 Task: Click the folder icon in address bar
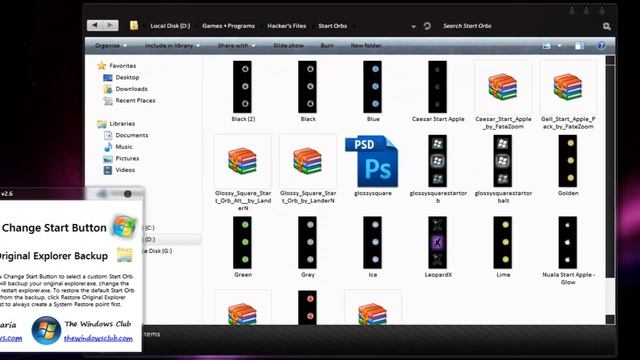coord(134,26)
